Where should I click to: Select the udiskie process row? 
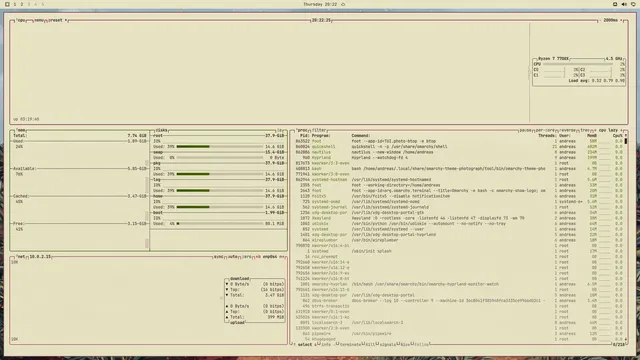coord(459,224)
